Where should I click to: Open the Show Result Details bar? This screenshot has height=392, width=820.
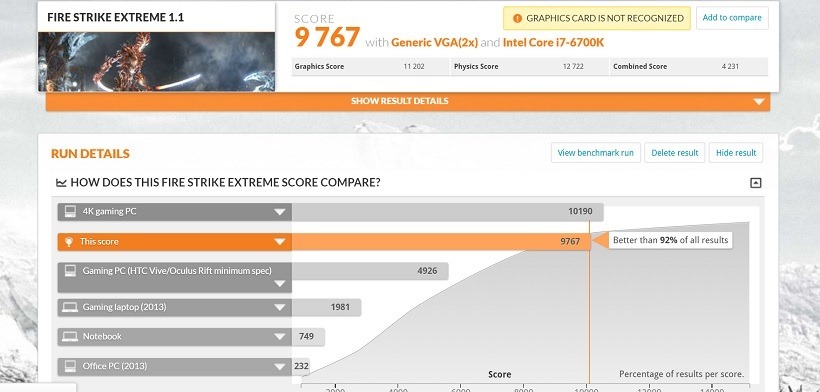pyautogui.click(x=408, y=101)
